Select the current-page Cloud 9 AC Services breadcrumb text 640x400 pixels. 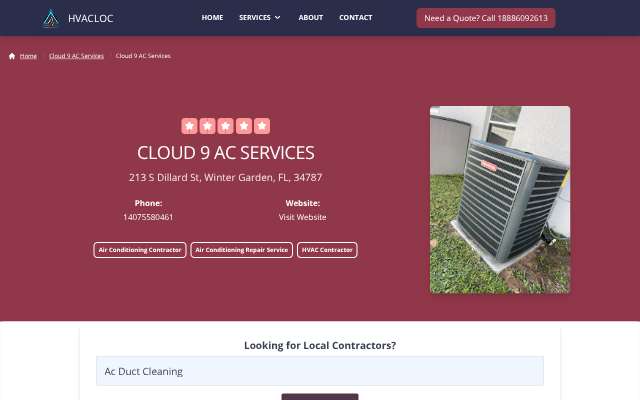pos(143,56)
